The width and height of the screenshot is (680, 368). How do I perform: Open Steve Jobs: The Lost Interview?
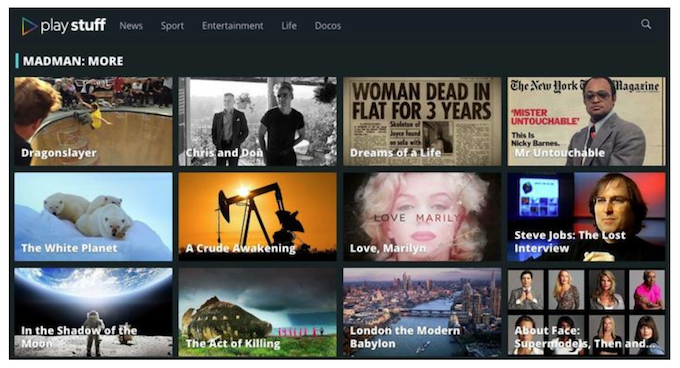[x=586, y=217]
